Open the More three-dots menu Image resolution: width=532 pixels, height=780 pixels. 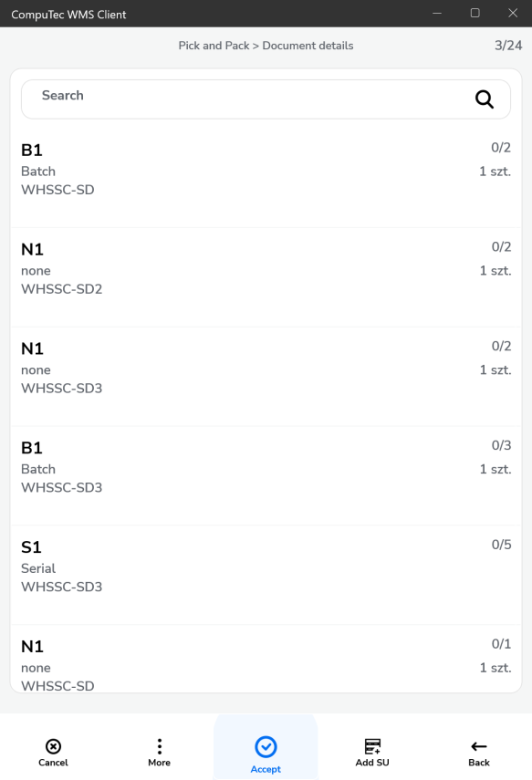[160, 746]
